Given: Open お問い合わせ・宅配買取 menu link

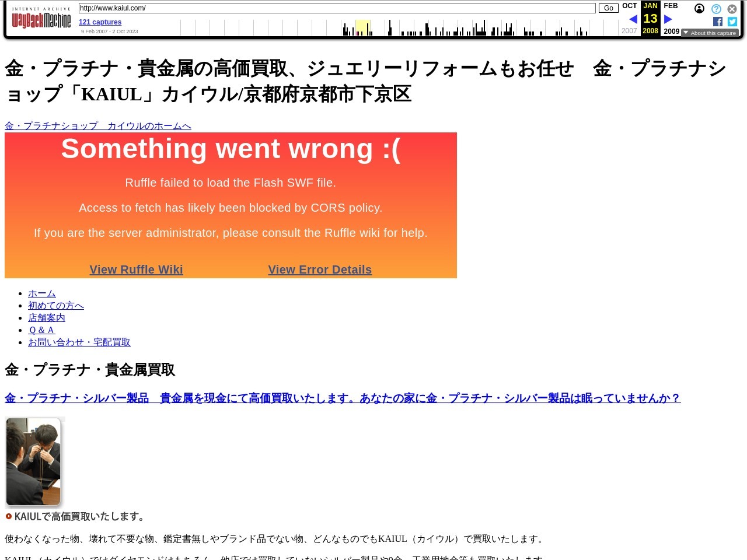Looking at the screenshot, I should pos(79,342).
